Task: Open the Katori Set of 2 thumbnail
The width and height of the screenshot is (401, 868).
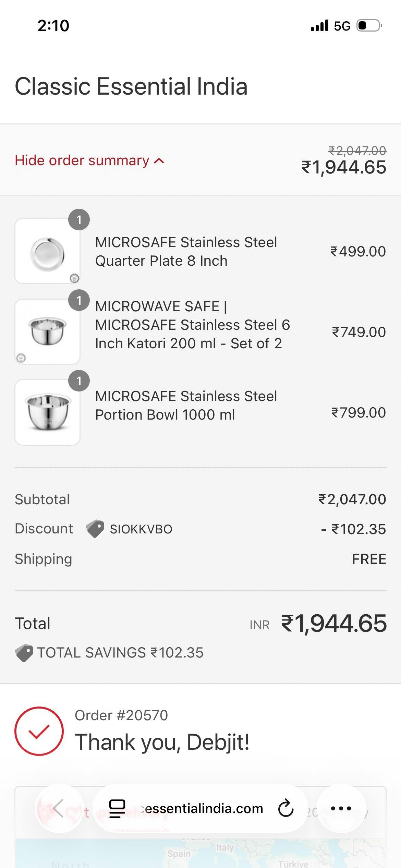Action: (x=47, y=331)
